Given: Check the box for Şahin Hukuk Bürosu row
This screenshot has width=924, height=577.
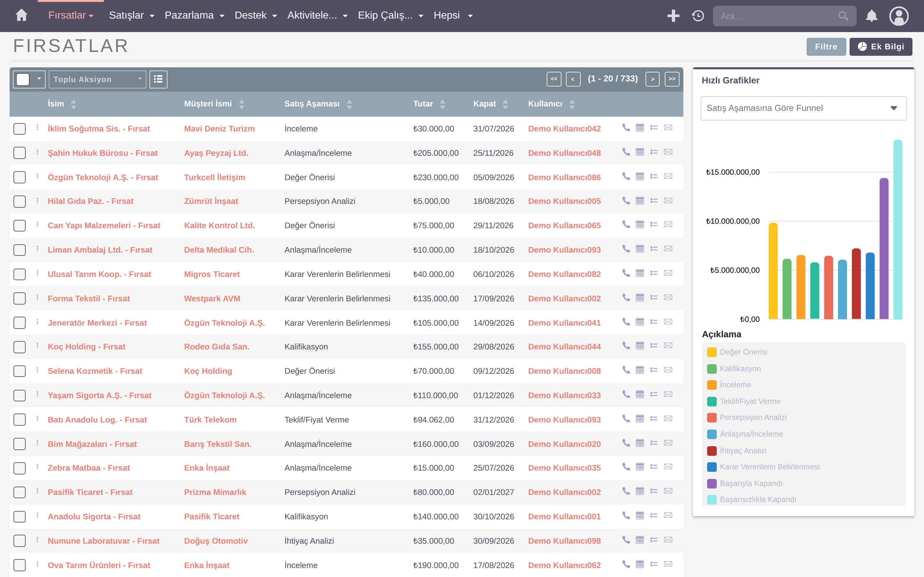Looking at the screenshot, I should 20,153.
